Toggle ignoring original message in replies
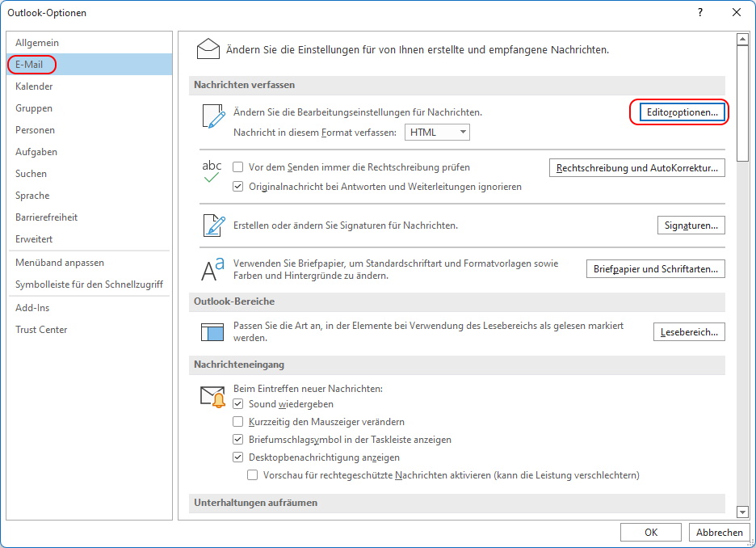Image resolution: width=756 pixels, height=548 pixels. [237, 187]
